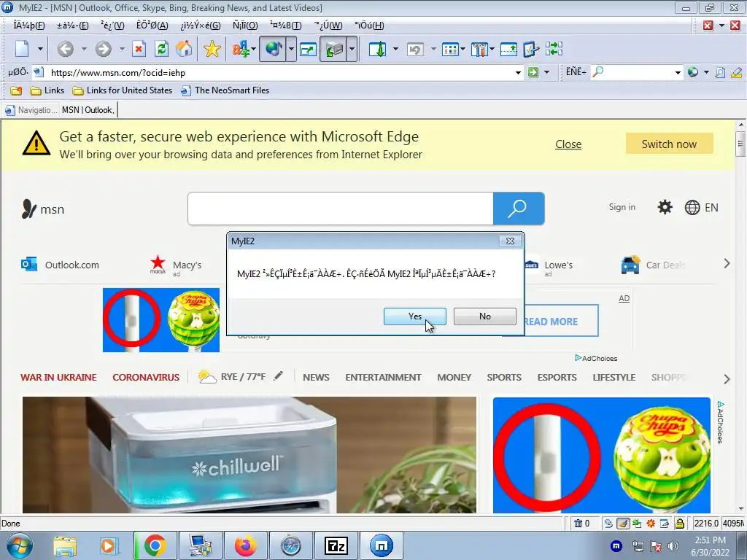Click the New blank page toolbar icon
Screen dimensions: 747x560
click(x=23, y=49)
